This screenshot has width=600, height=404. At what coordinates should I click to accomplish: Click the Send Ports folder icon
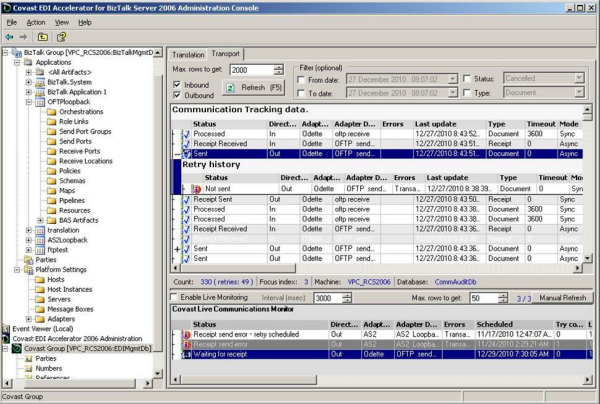(51, 142)
